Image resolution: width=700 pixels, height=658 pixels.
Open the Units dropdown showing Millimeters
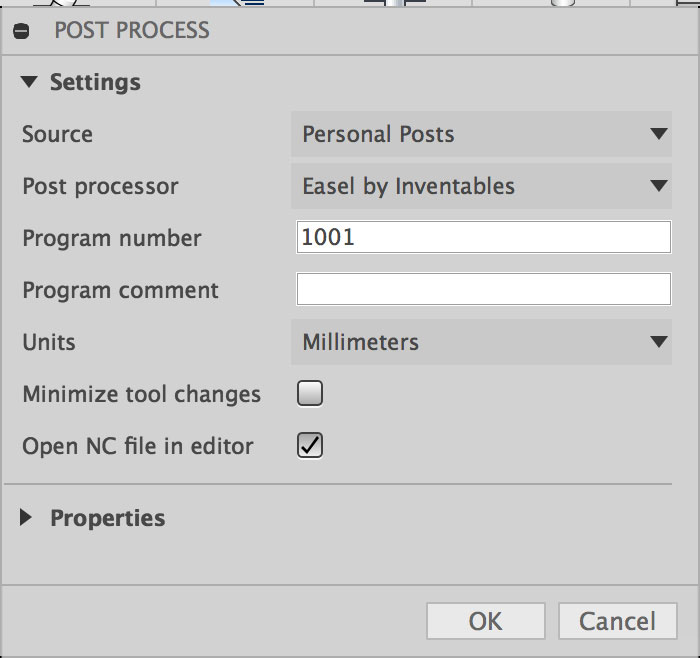coord(480,342)
